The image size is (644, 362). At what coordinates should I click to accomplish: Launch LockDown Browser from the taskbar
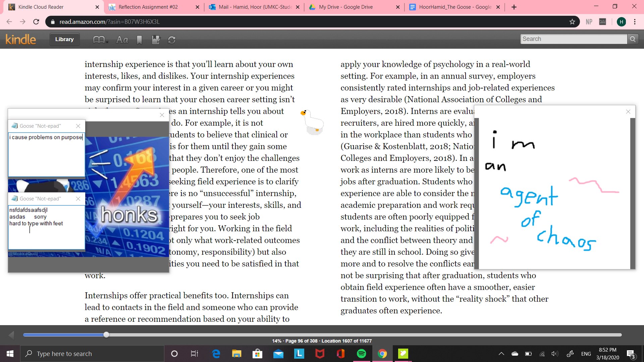[x=299, y=353]
